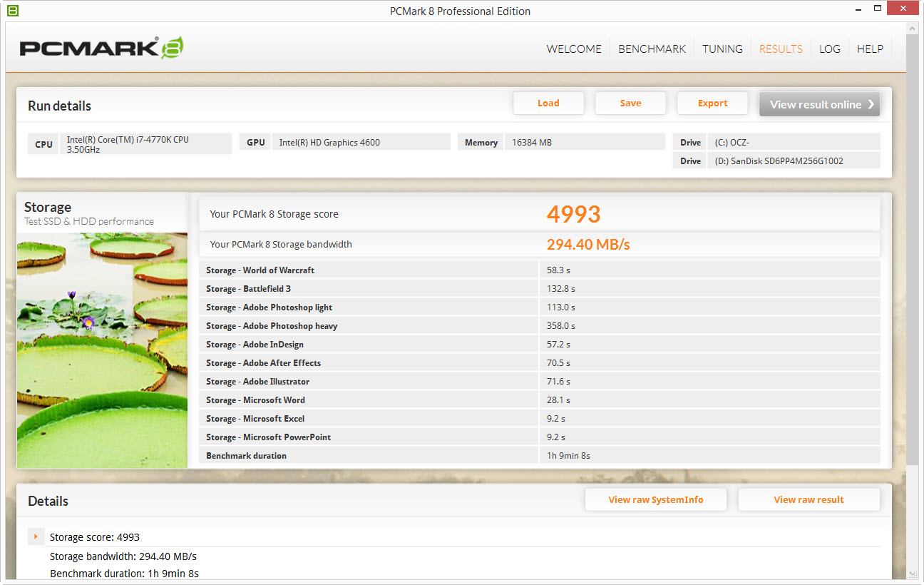Open View raw SystemInfo
The height and width of the screenshot is (585, 924).
pyautogui.click(x=656, y=499)
